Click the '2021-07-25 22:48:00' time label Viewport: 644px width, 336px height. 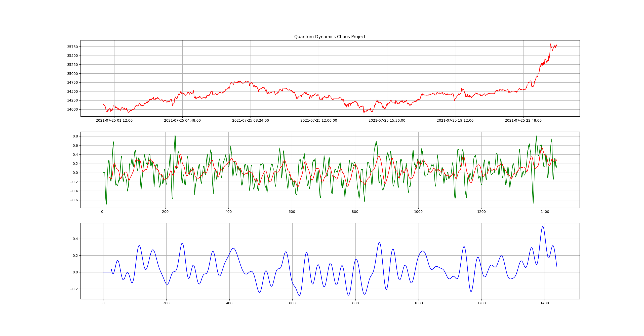point(523,120)
